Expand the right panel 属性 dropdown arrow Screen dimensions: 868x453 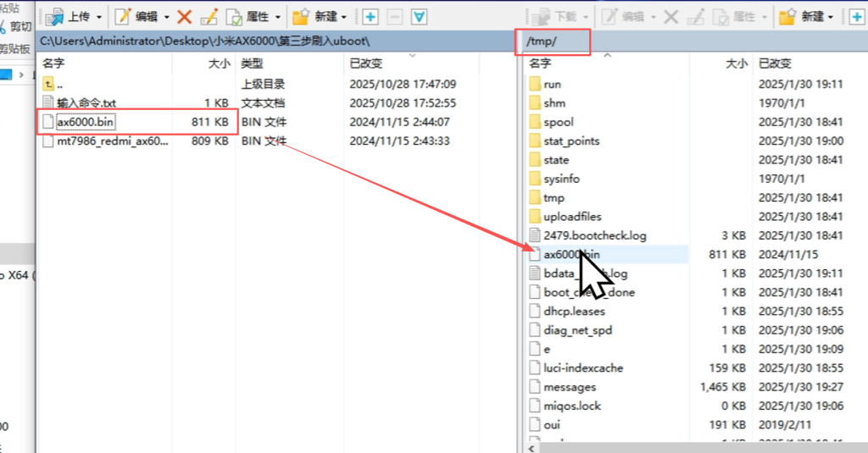pos(765,17)
